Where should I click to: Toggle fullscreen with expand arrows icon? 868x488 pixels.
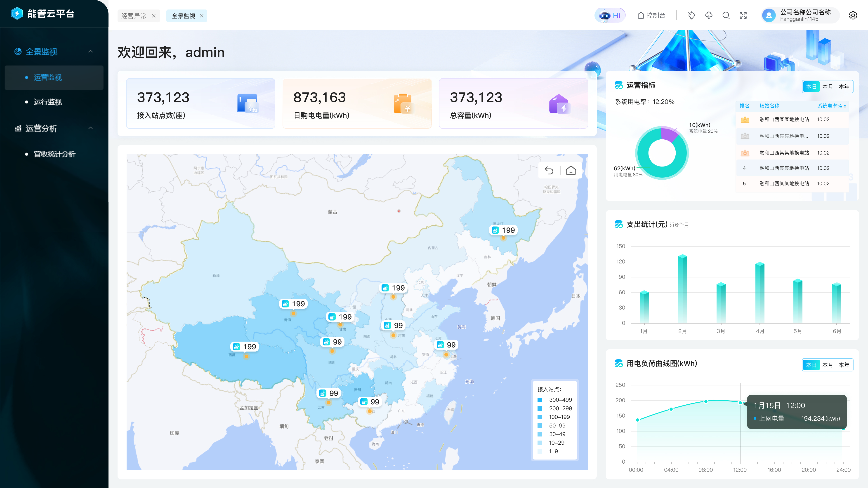(x=743, y=16)
